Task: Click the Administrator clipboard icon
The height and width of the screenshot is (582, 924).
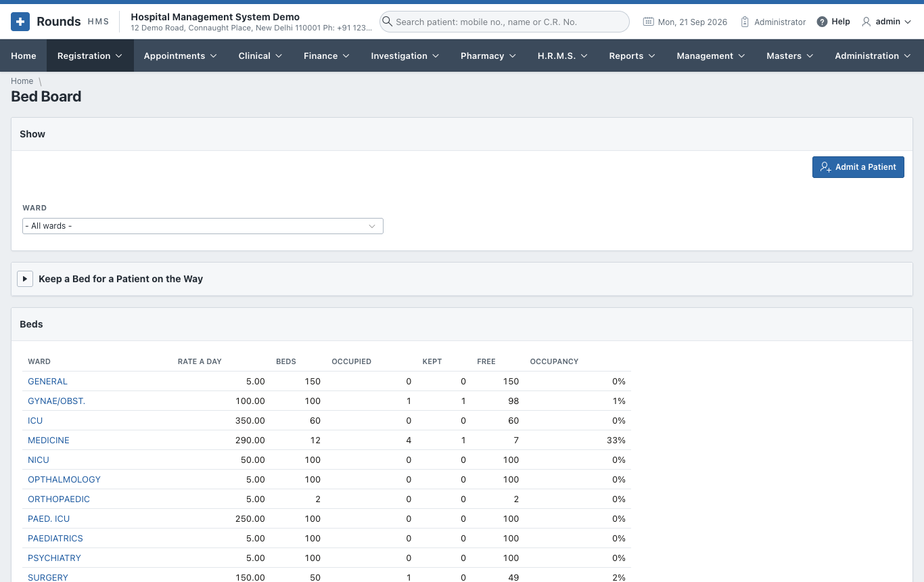Action: 745,22
